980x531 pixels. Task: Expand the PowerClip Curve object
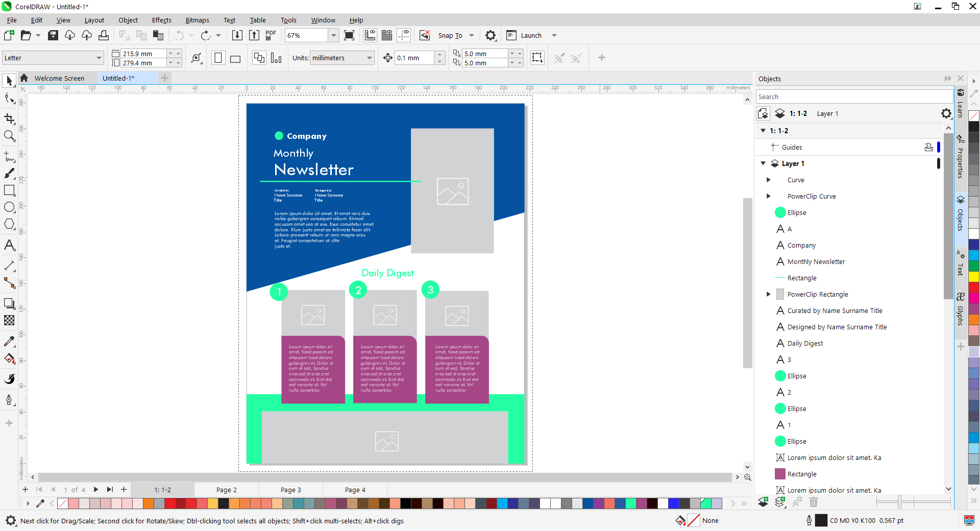(769, 196)
